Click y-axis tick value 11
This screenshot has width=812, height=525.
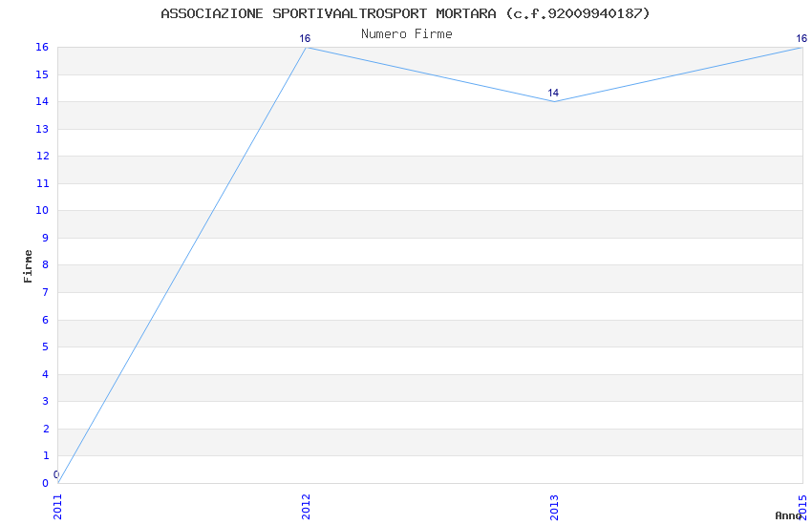(42, 183)
